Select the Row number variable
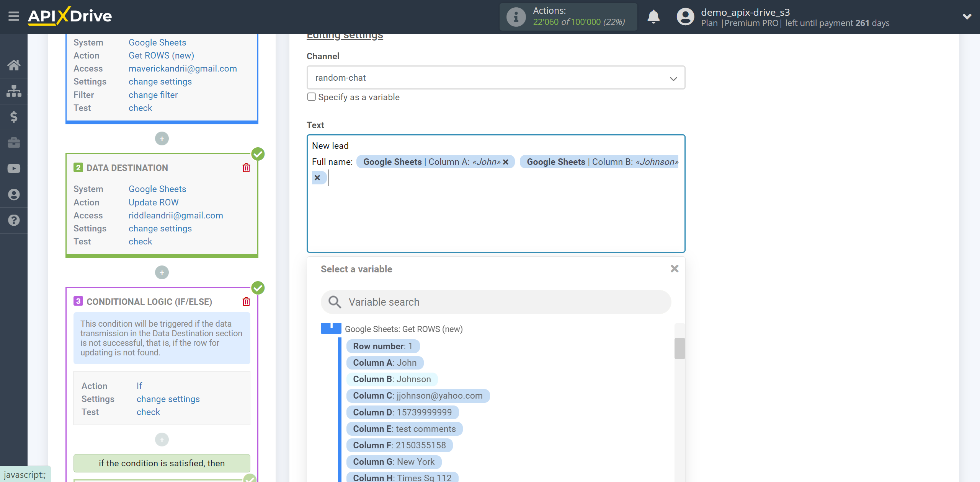 pos(383,346)
